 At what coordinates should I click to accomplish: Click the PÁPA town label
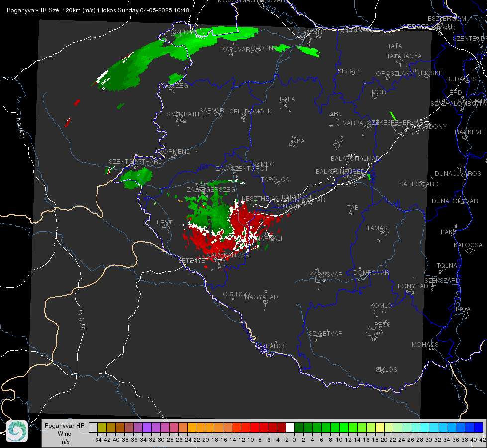(x=288, y=99)
